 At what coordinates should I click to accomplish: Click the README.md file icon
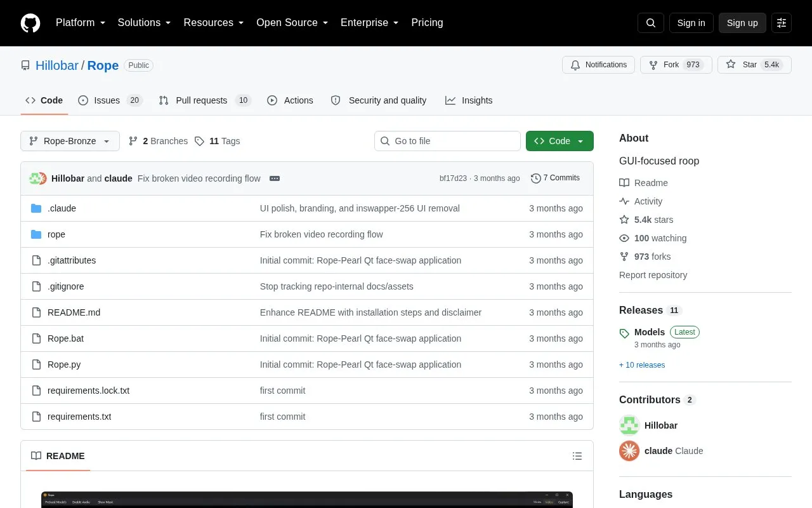(x=36, y=312)
